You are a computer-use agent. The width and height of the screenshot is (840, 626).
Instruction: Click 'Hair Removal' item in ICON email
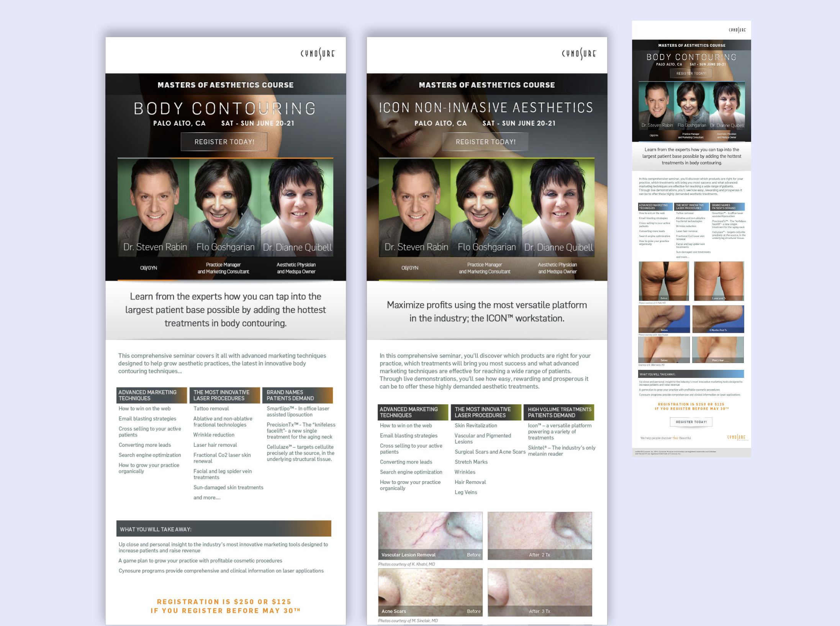pyautogui.click(x=470, y=482)
